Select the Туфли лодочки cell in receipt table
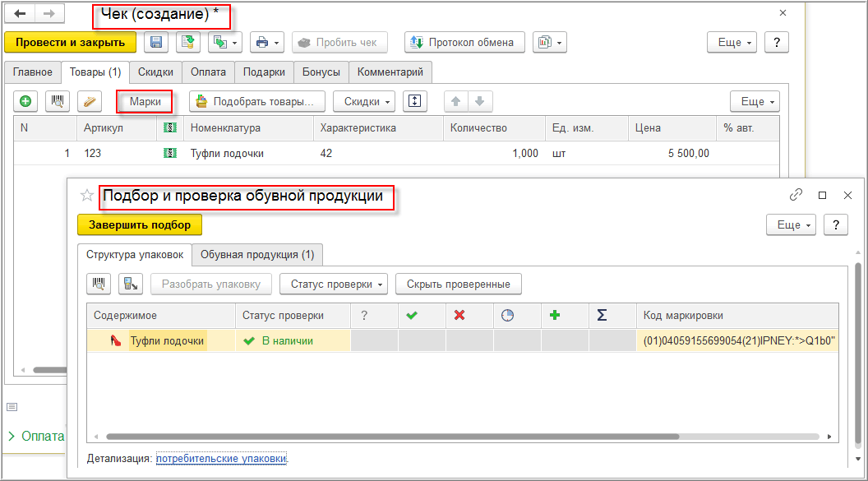This screenshot has width=868, height=481. click(x=248, y=153)
